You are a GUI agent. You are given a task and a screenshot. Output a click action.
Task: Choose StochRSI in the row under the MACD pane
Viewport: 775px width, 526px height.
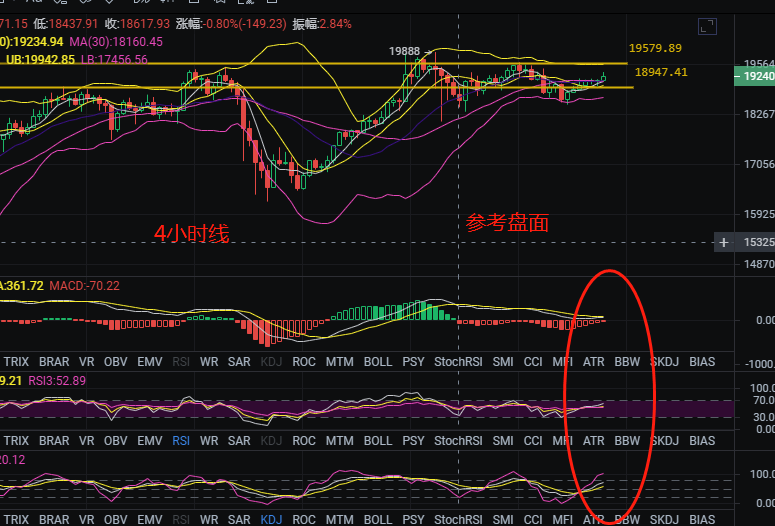(458, 362)
